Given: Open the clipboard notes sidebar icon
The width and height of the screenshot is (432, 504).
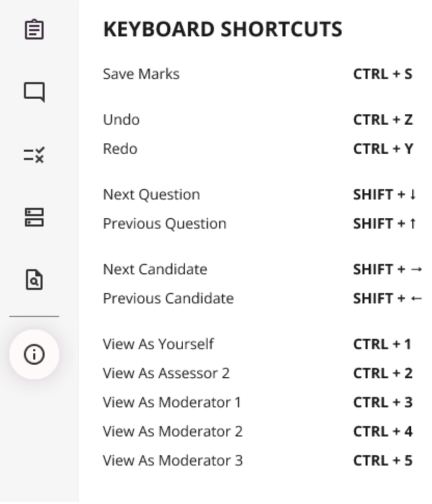Looking at the screenshot, I should point(34,30).
